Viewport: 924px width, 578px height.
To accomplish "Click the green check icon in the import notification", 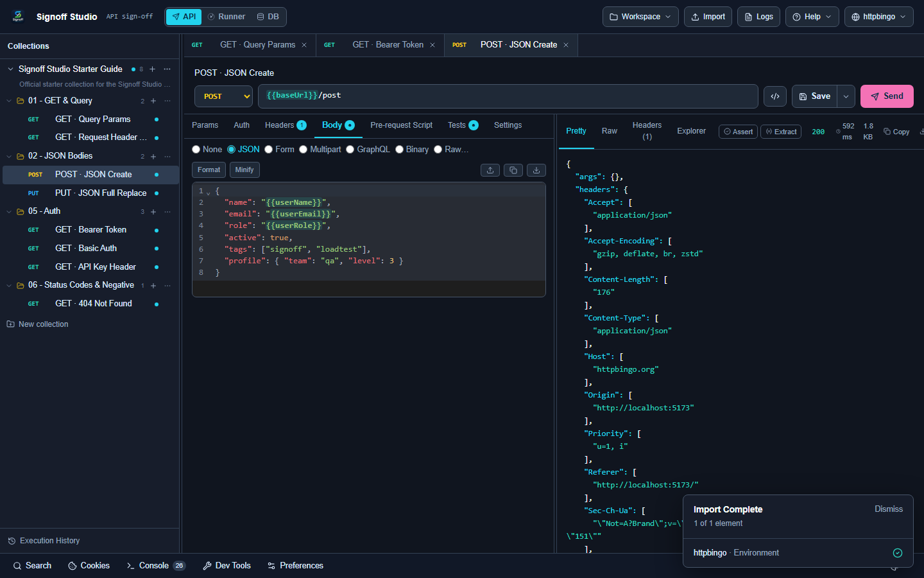I will pos(898,553).
